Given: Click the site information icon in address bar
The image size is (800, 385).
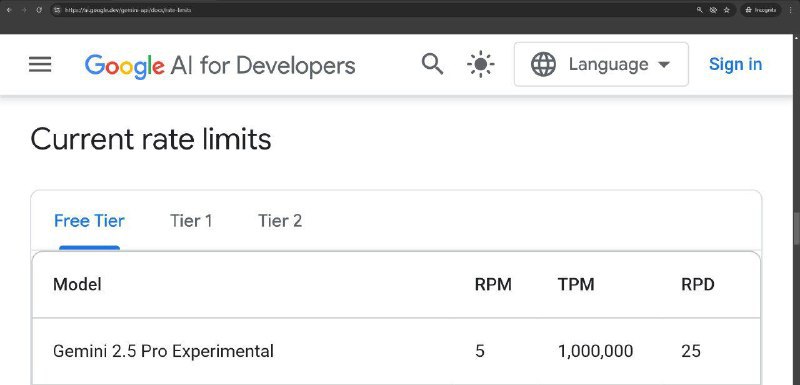Looking at the screenshot, I should coord(57,10).
